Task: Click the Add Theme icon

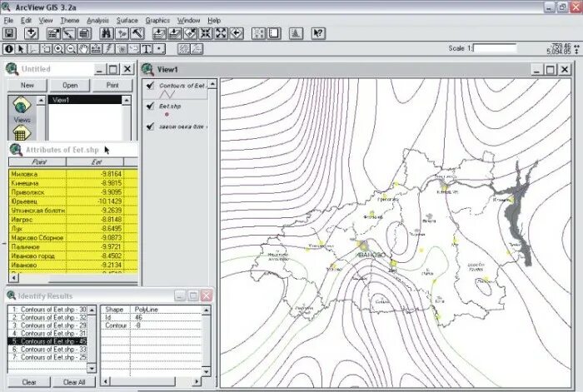Action: 32,33
